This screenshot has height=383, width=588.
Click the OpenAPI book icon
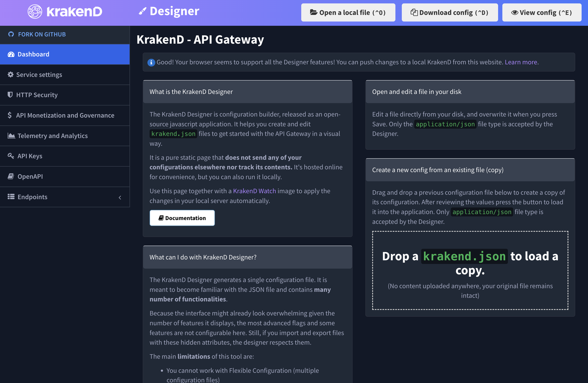point(11,176)
